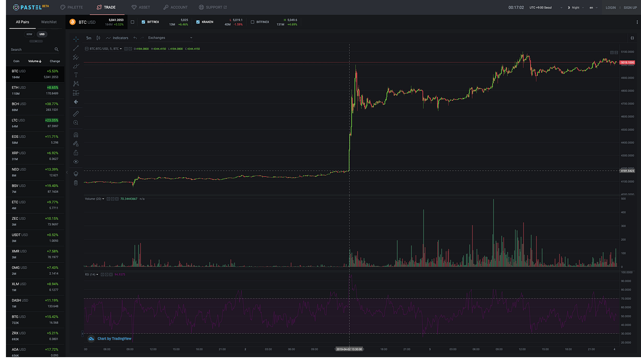
Task: Toggle magnet mode icon
Action: (x=76, y=135)
